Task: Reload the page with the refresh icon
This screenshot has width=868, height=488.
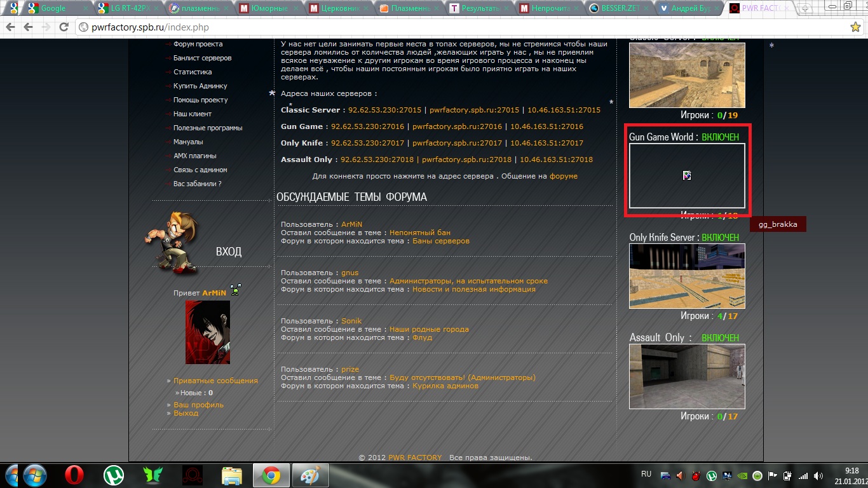Action: pyautogui.click(x=64, y=27)
